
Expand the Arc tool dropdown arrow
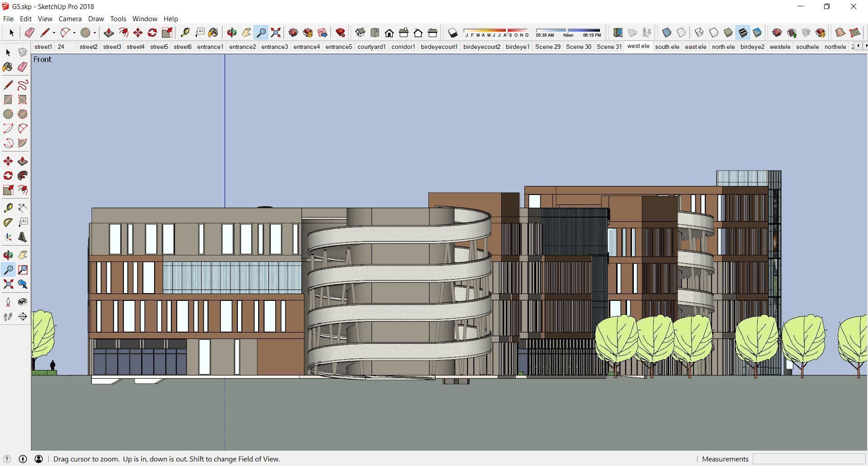[x=74, y=33]
